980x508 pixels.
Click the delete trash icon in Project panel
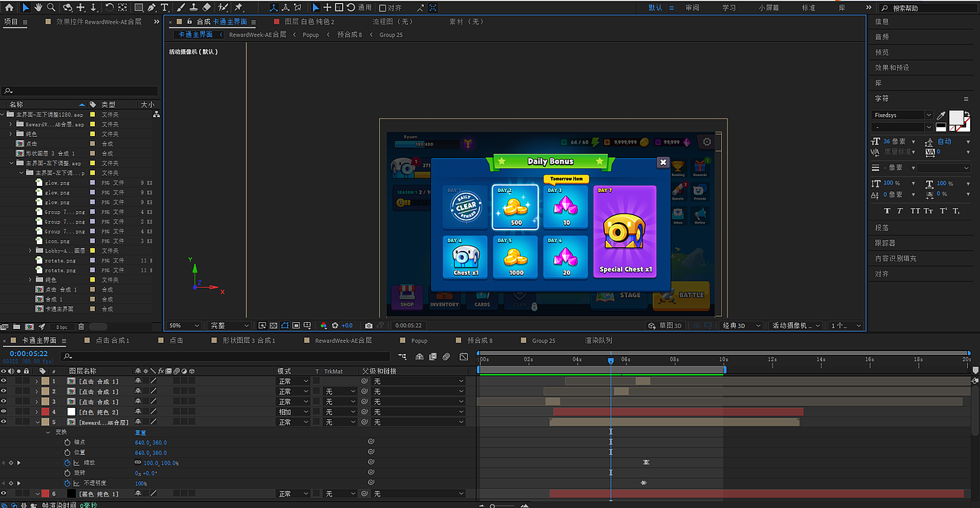pos(81,327)
